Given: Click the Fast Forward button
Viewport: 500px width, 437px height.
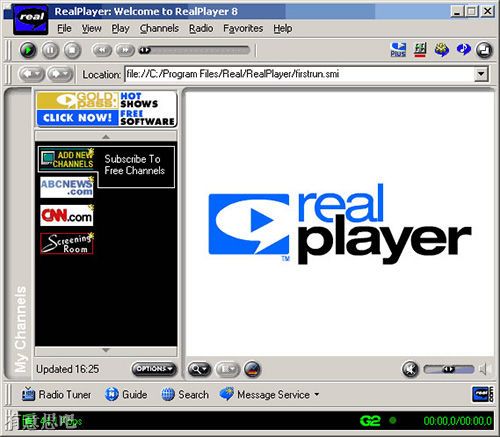Looking at the screenshot, I should [125, 50].
